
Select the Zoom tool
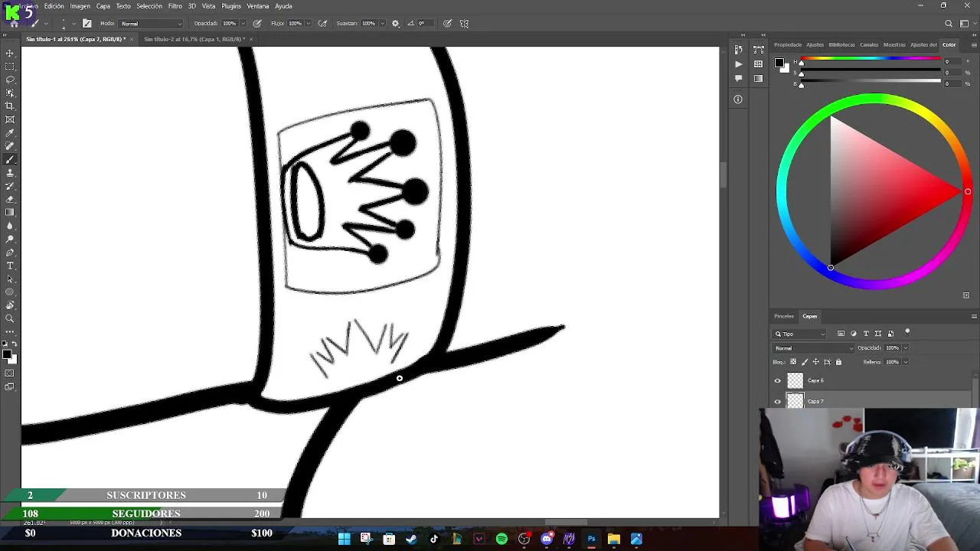click(x=10, y=318)
